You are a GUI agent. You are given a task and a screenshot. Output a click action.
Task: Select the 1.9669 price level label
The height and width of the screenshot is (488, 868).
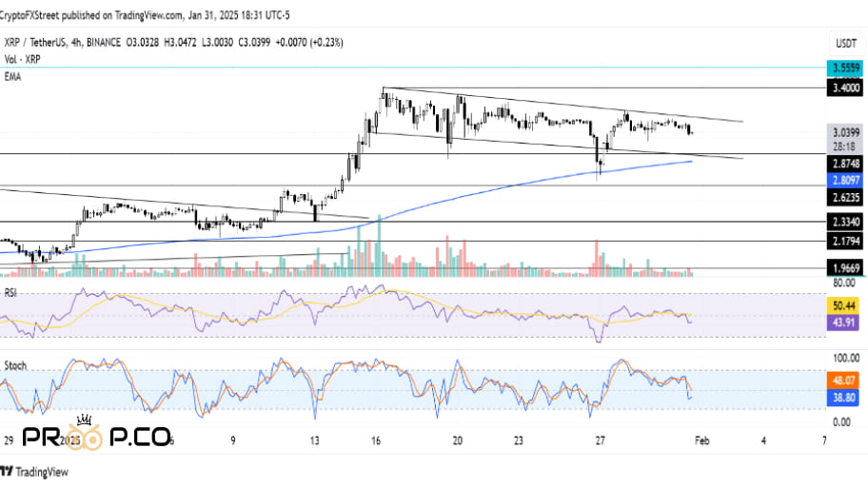[x=845, y=268]
